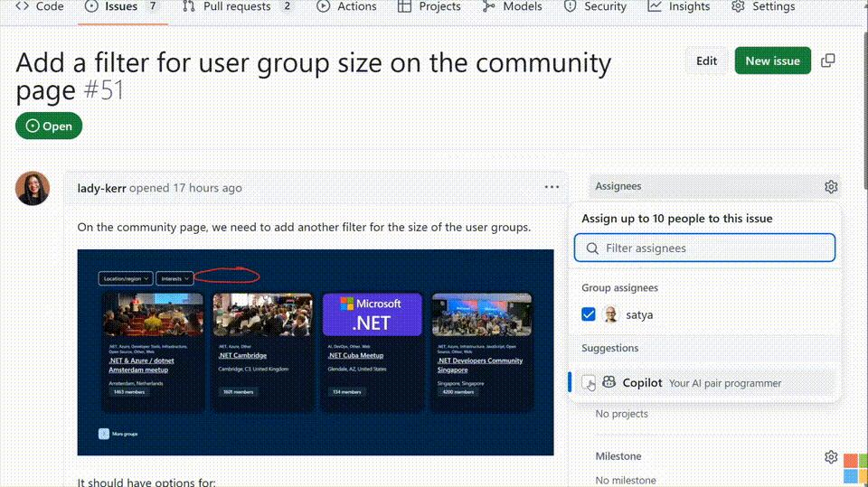
Task: Open the community page screenshot image
Action: click(315, 352)
